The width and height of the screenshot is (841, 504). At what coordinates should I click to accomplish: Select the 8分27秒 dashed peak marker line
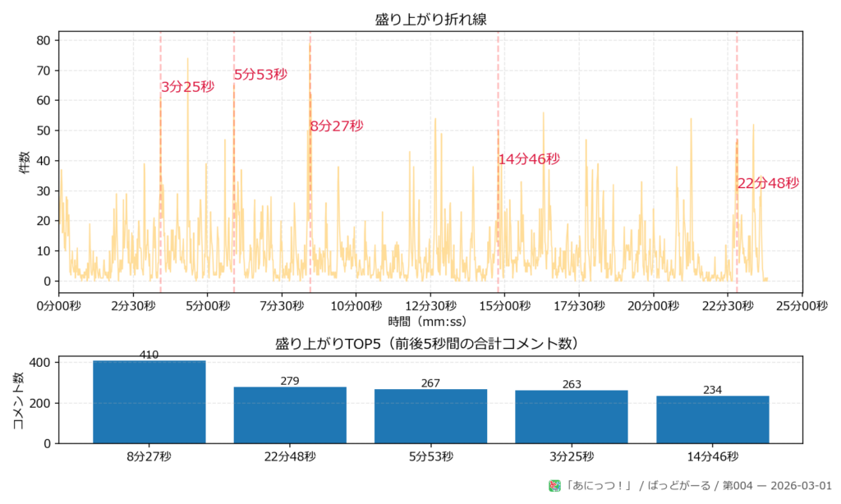coord(310,205)
